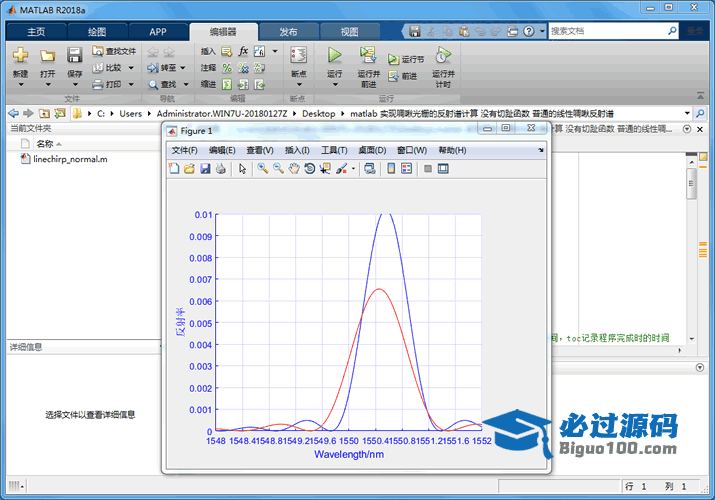The width and height of the screenshot is (715, 500).
Task: Click browse for folder icon in address bar
Action: tap(60, 113)
